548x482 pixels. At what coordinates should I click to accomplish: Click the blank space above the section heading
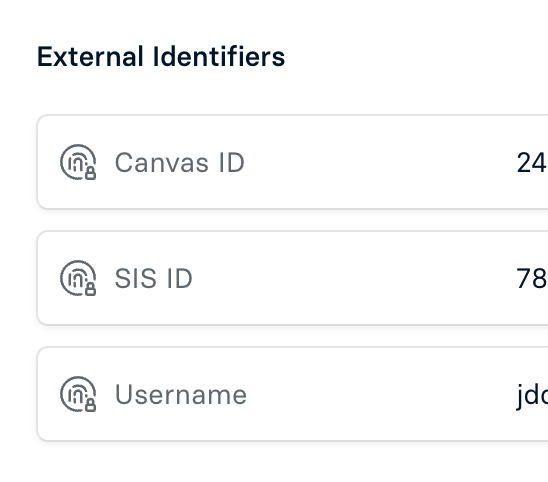click(x=274, y=19)
